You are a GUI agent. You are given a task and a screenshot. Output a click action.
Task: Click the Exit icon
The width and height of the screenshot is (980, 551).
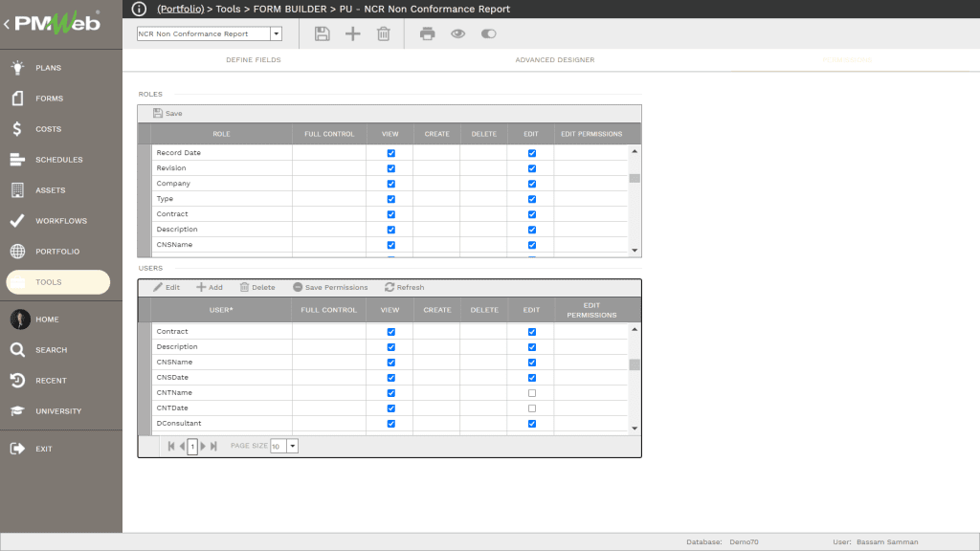17,449
